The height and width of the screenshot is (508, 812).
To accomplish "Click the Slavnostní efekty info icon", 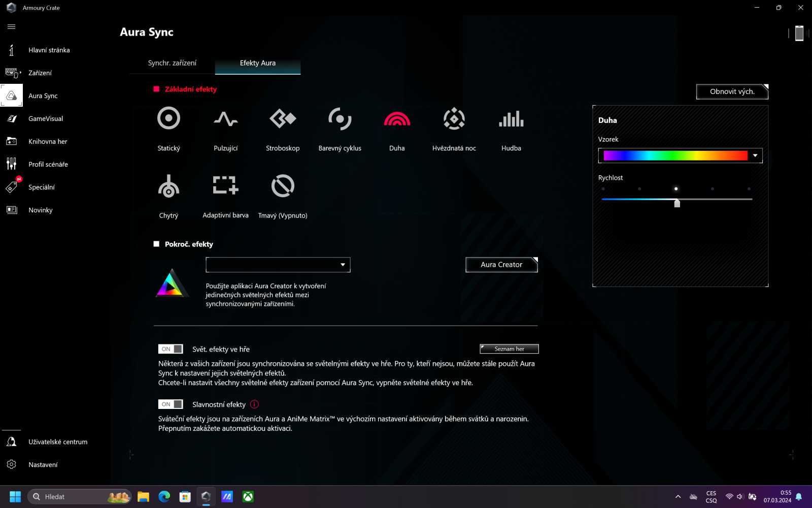I will point(255,404).
